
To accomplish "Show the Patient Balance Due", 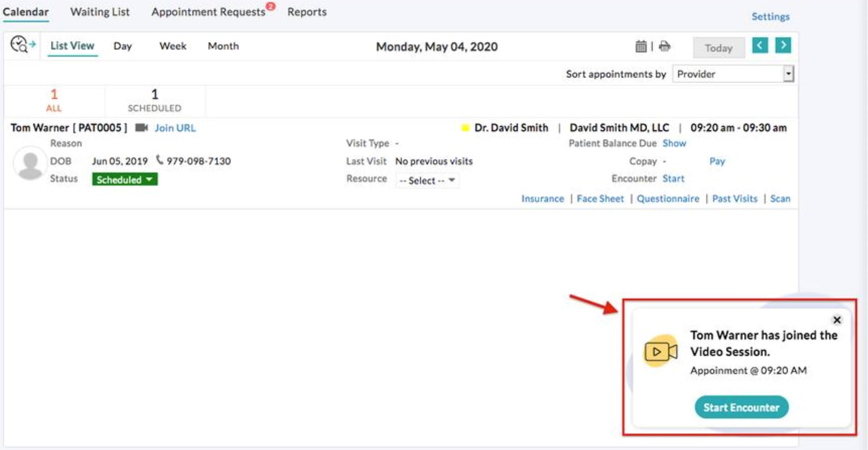I will click(674, 143).
